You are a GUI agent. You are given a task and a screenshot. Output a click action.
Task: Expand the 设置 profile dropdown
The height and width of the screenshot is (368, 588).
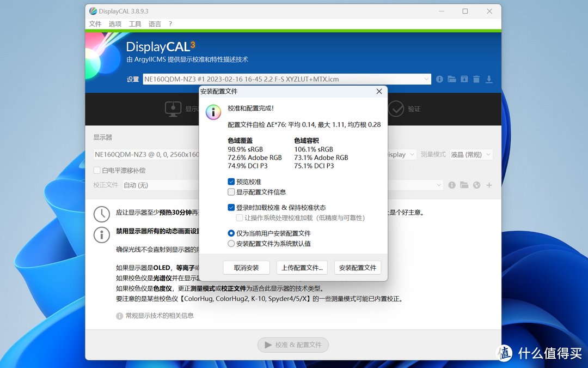click(x=426, y=79)
